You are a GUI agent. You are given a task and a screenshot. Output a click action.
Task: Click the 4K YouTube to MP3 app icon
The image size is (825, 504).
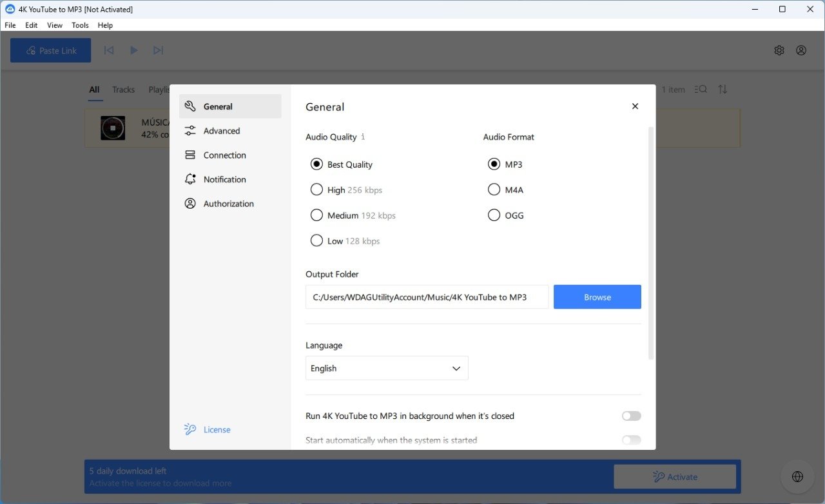[x=10, y=9]
